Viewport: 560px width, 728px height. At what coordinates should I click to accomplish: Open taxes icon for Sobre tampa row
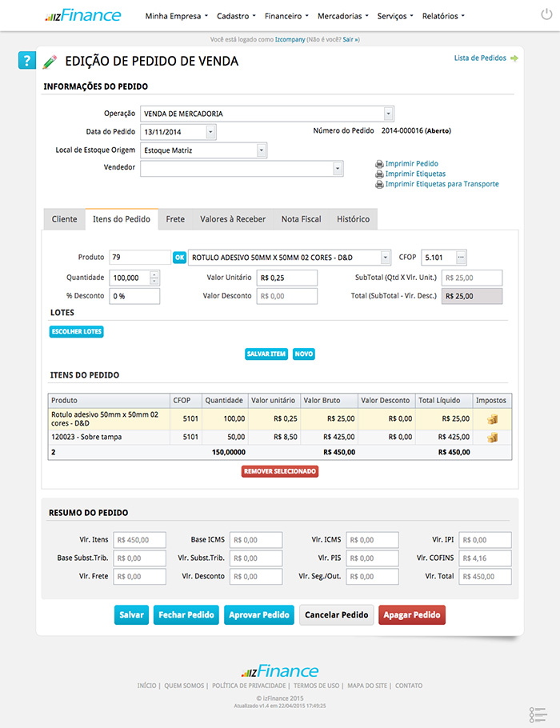pos(492,438)
